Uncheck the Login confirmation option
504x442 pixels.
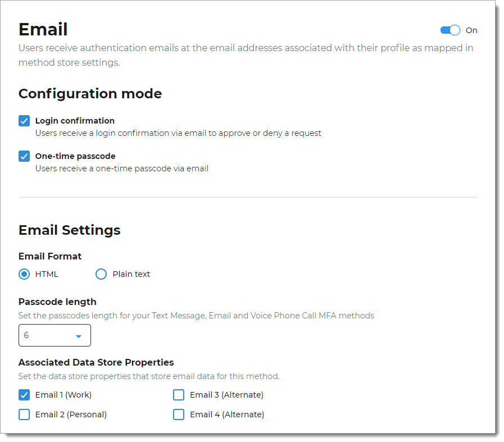[24, 120]
